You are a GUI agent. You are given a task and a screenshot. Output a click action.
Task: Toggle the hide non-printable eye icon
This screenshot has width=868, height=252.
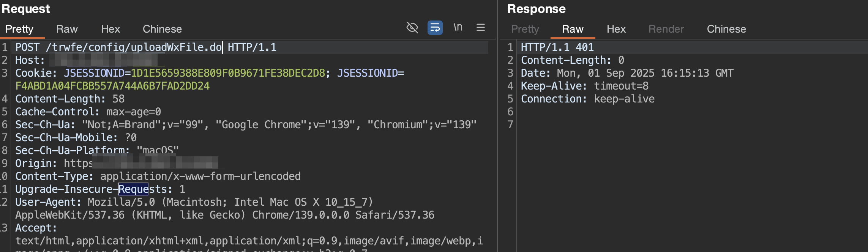coord(412,28)
